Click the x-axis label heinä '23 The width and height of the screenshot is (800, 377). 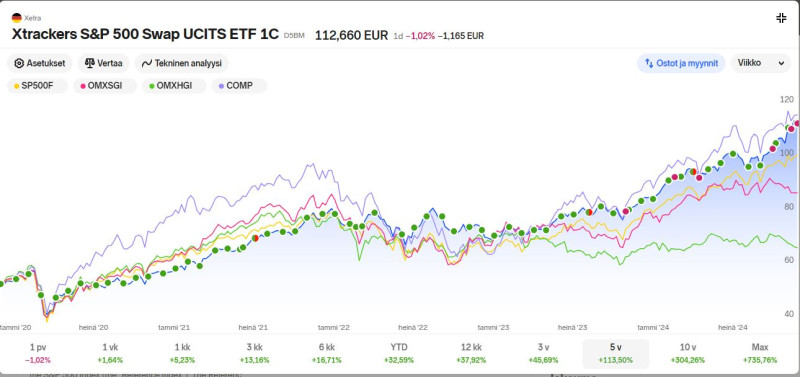(x=573, y=328)
